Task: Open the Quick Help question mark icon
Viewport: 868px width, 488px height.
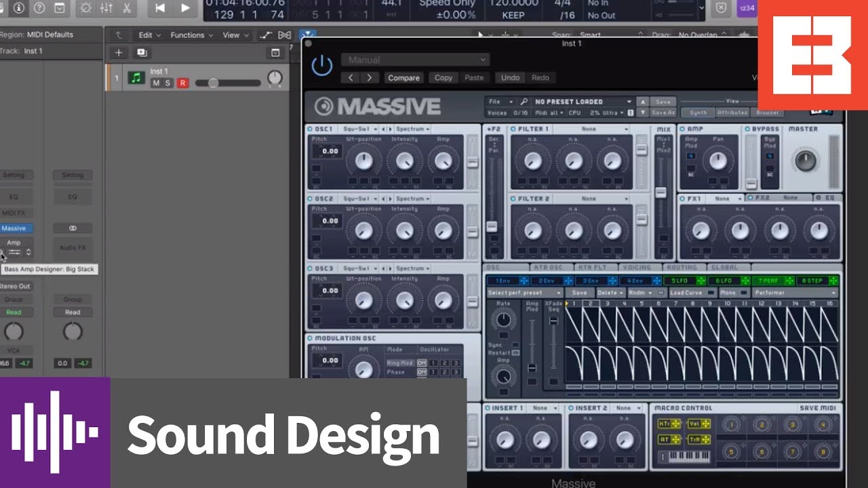Action: [39, 8]
